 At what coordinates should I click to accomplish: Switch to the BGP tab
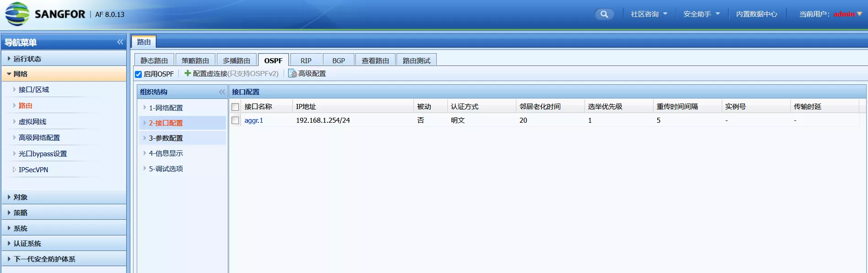tap(338, 60)
